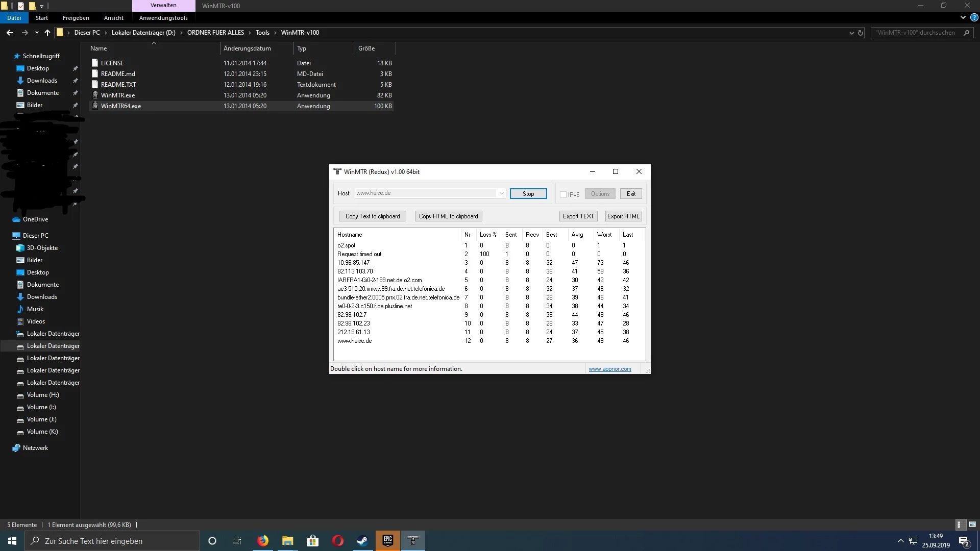Open Firefox from the taskbar

262,541
